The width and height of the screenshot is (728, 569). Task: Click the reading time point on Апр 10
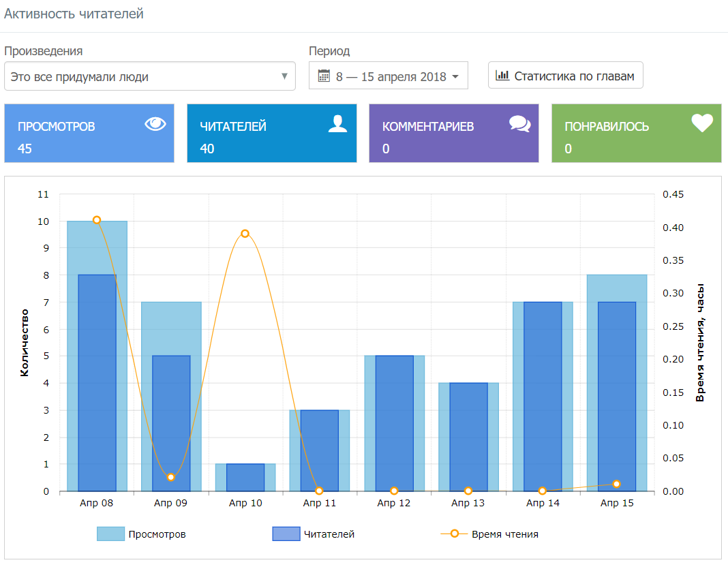(x=245, y=234)
